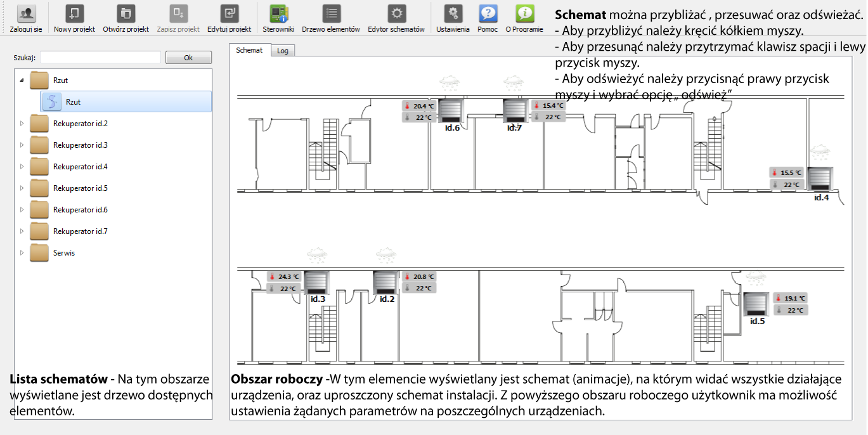
Task: Click the 20.4 °C reading at id.6
Action: pos(418,106)
